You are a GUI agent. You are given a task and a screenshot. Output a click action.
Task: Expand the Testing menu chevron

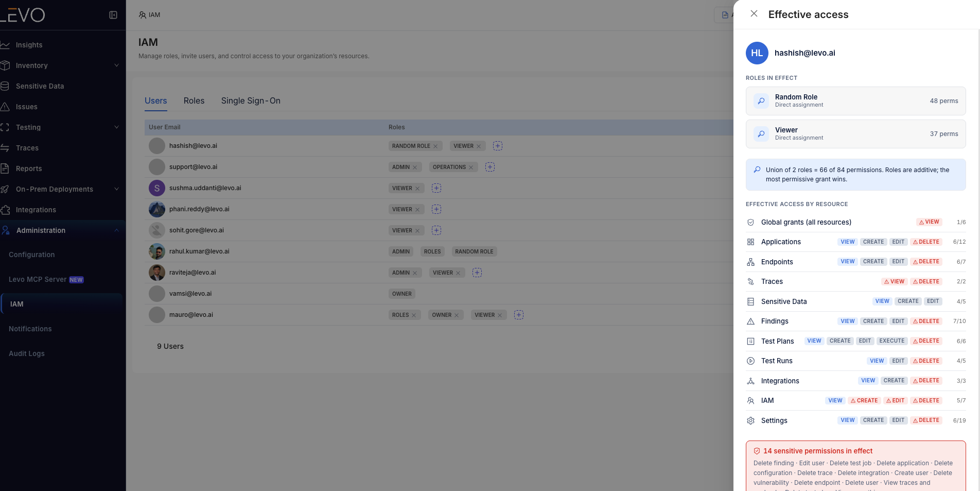coord(116,127)
